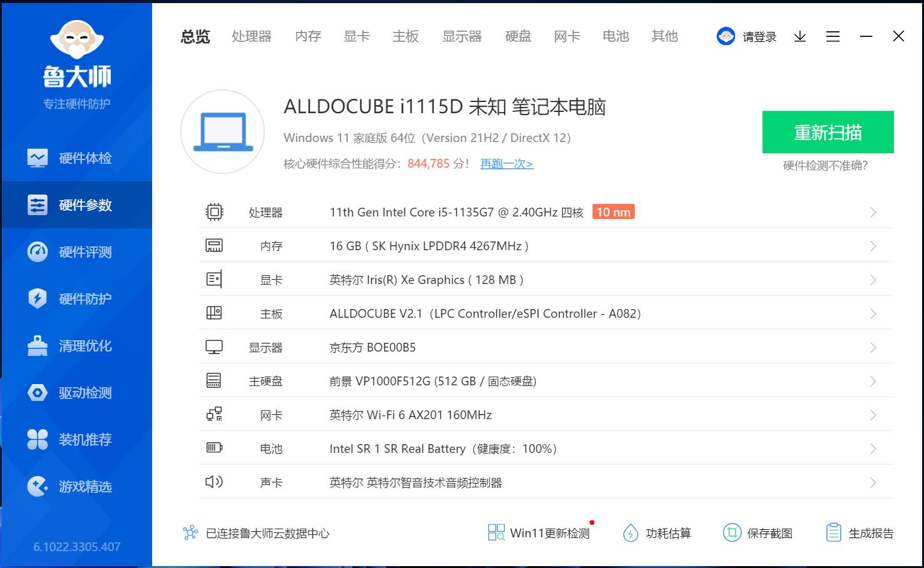Switch to the 显卡 tab

tap(356, 36)
